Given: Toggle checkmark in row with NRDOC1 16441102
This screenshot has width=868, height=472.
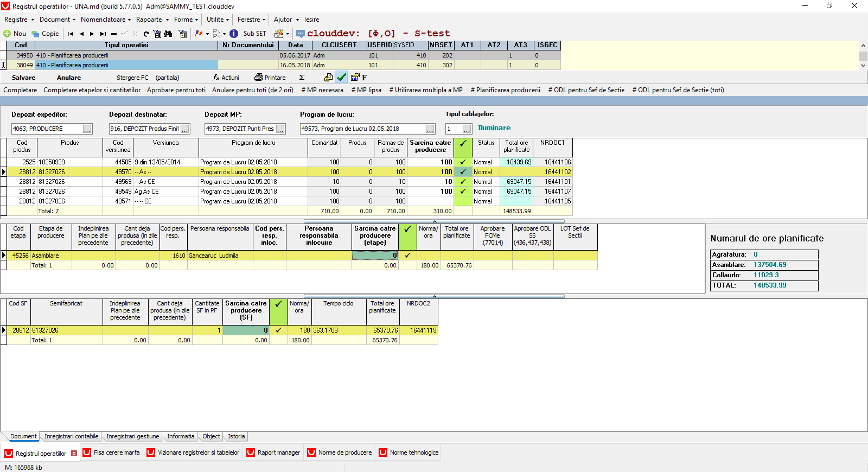Looking at the screenshot, I should coord(463,172).
